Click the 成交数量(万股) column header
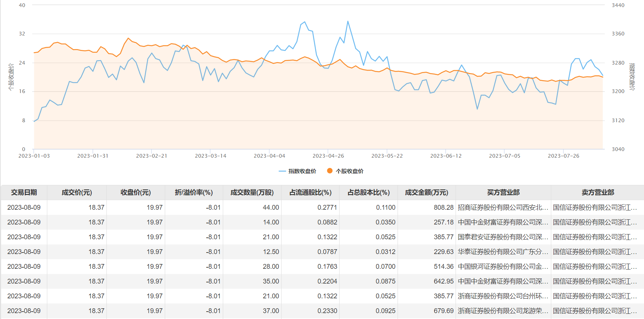 tap(252, 192)
